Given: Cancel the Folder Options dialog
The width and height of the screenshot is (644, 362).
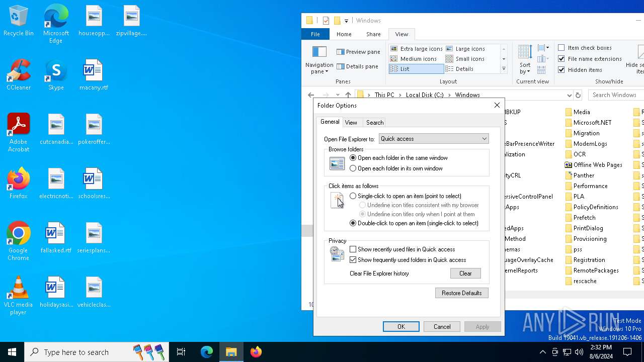Looking at the screenshot, I should coord(442,327).
